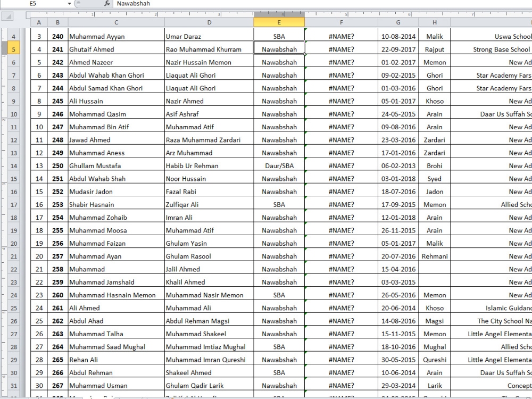Click the formula bar containing Nawabshah

coord(322,3)
